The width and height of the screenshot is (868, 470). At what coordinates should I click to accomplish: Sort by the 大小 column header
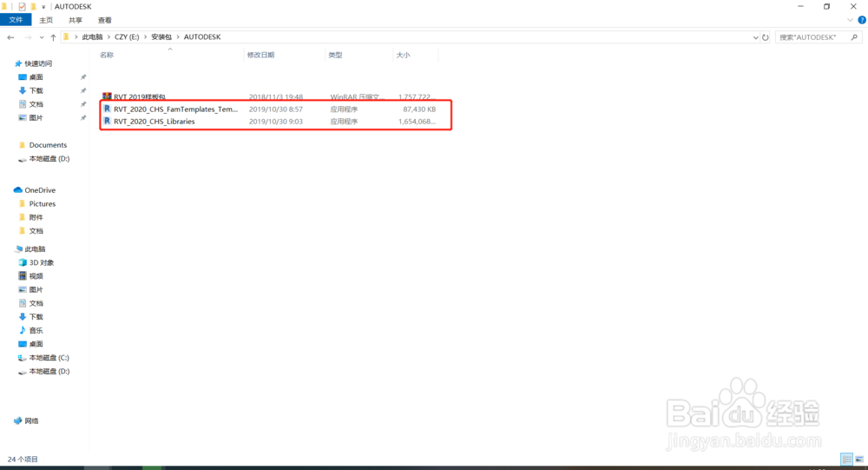pos(403,55)
